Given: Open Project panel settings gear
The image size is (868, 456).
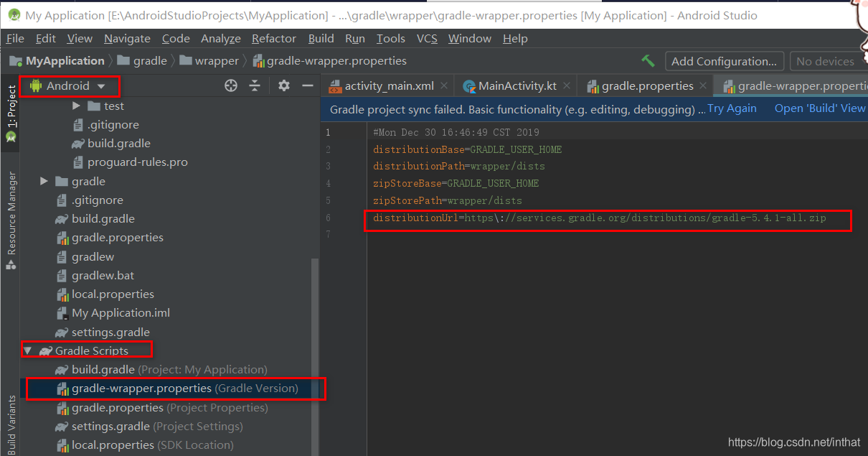Looking at the screenshot, I should click(284, 85).
